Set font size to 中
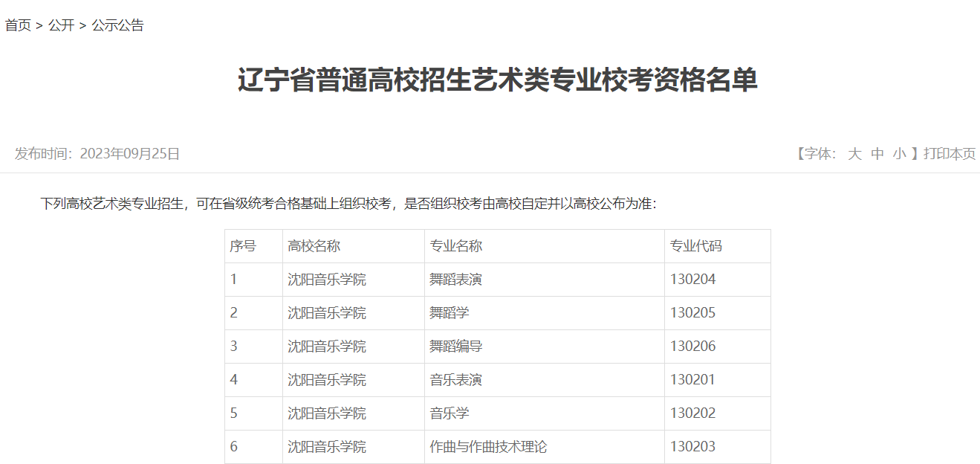The image size is (980, 464). pos(877,154)
